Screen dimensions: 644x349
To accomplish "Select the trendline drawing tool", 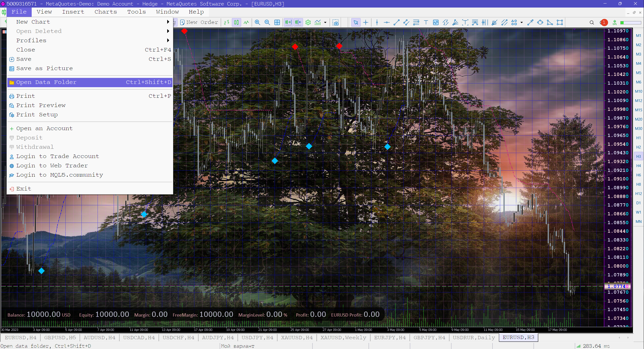I will 396,22.
